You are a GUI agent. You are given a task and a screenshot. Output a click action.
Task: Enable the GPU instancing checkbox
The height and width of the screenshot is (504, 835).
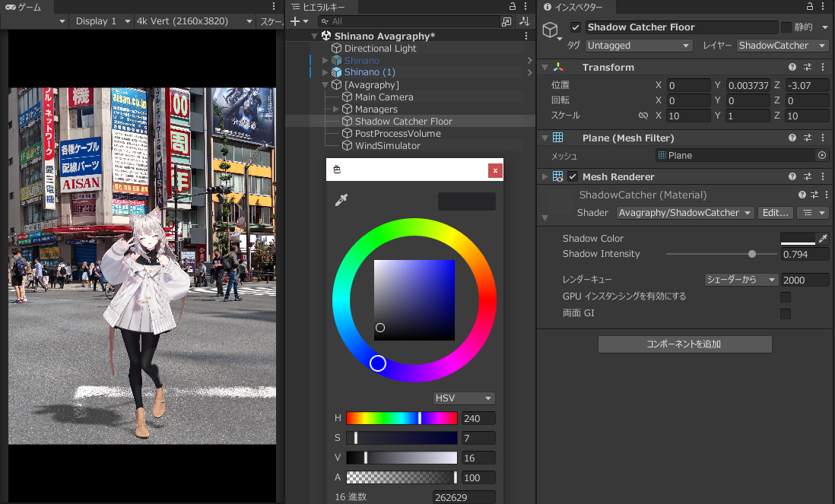[x=786, y=296]
